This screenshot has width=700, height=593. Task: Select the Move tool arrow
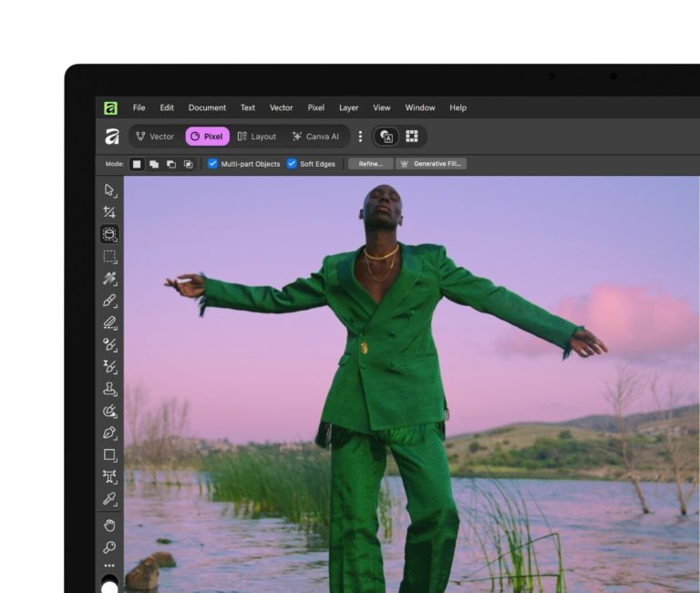point(109,190)
